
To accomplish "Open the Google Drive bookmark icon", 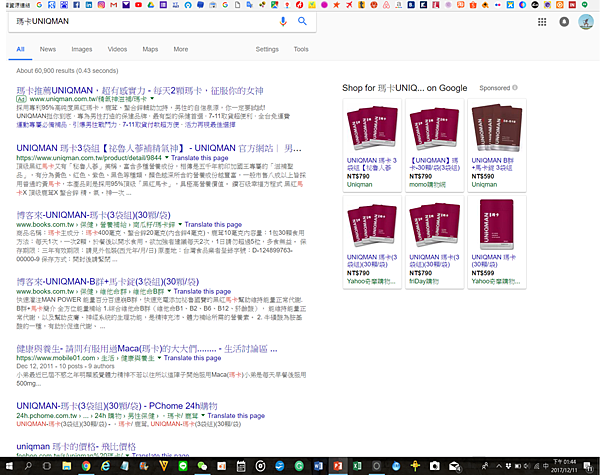I will point(151,5).
